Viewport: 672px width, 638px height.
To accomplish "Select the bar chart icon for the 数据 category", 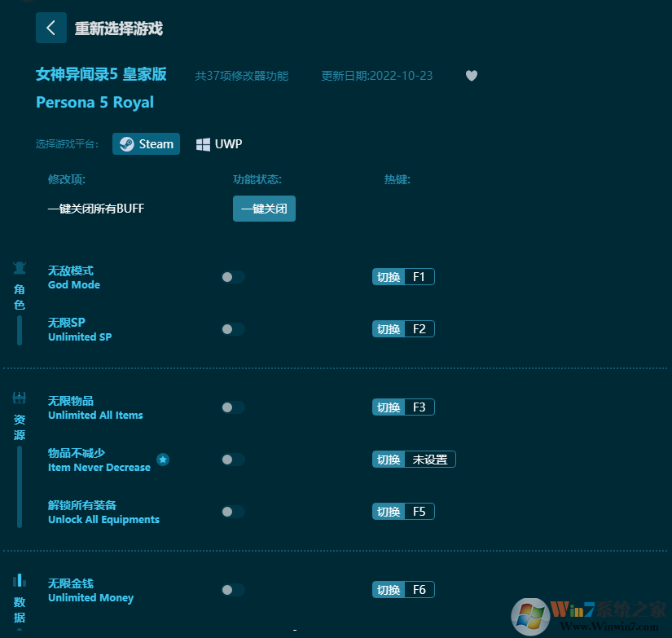I will [x=19, y=580].
